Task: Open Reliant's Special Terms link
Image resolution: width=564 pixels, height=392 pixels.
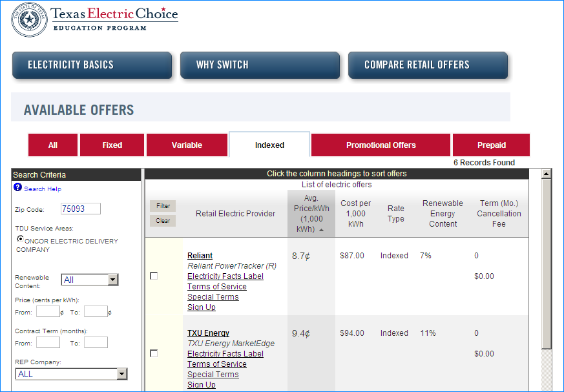Action: point(213,297)
